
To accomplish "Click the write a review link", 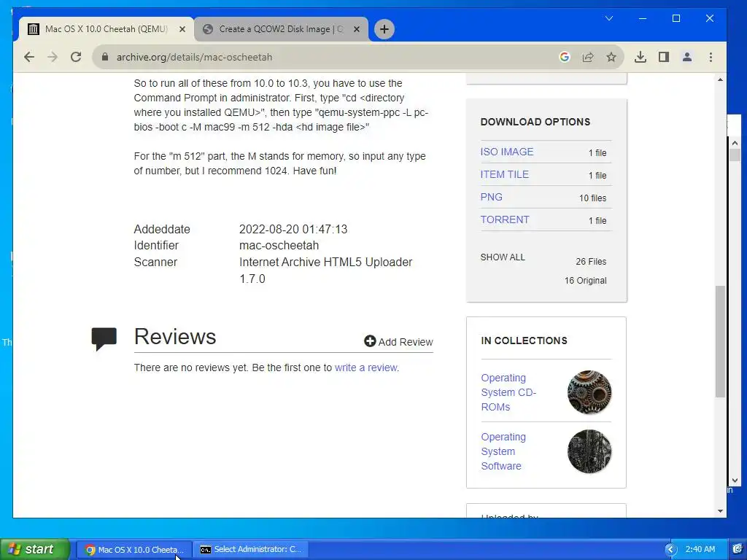I will [366, 367].
